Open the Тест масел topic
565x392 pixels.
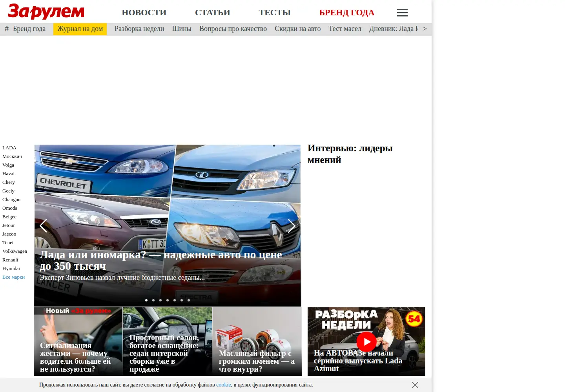click(x=345, y=29)
